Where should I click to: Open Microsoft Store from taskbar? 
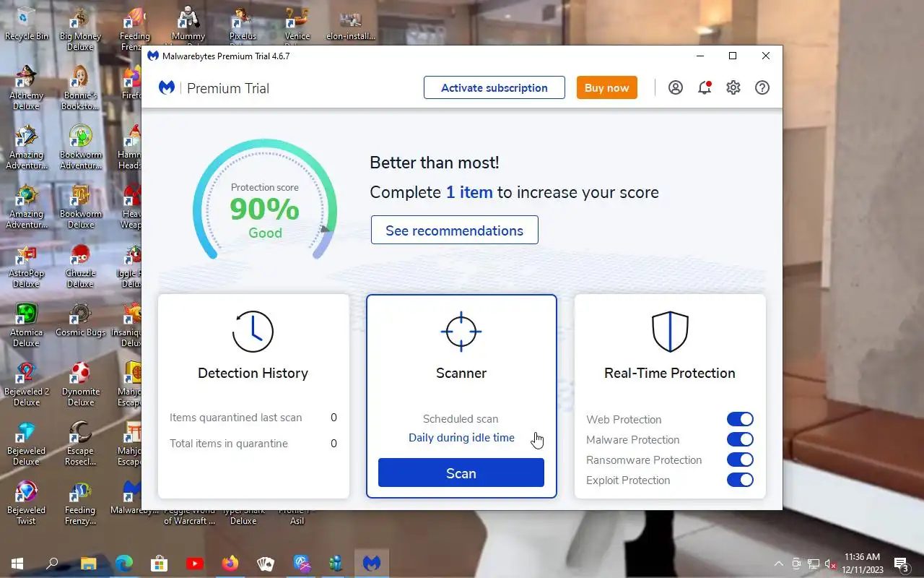[159, 564]
